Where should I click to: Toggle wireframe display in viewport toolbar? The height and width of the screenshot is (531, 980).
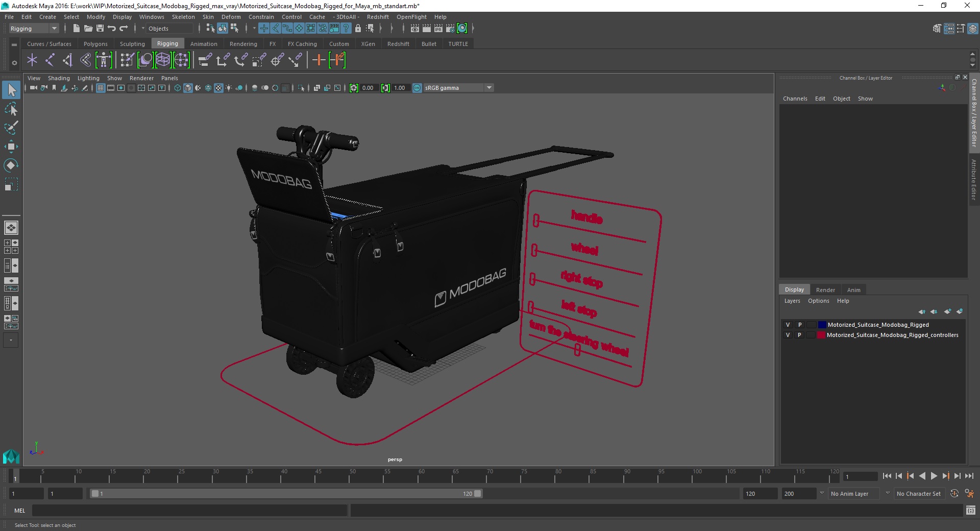(177, 88)
